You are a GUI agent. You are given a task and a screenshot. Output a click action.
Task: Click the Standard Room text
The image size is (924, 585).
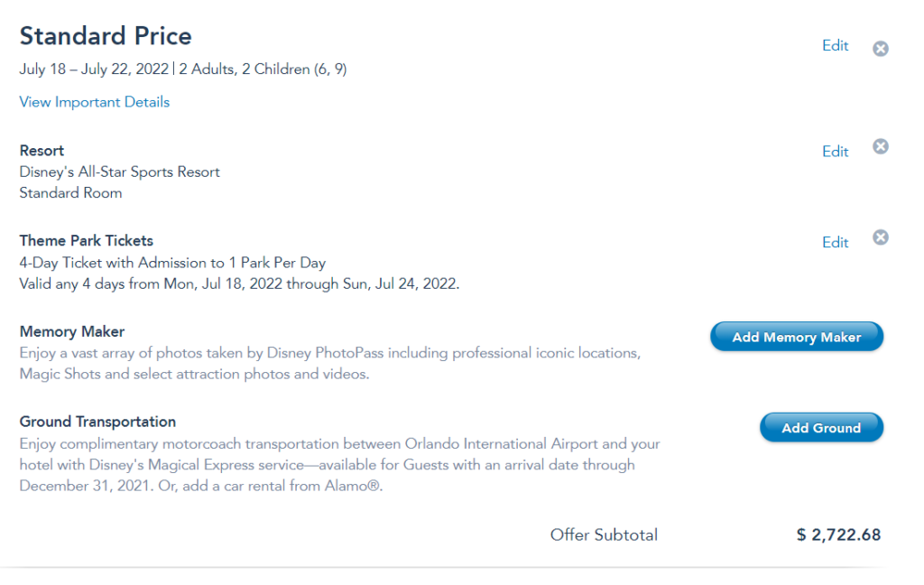pos(70,193)
